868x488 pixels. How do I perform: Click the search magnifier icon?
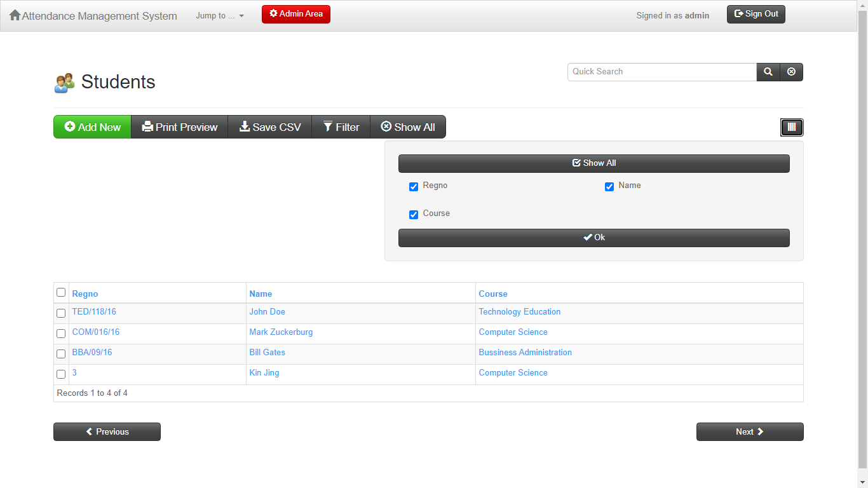point(768,72)
